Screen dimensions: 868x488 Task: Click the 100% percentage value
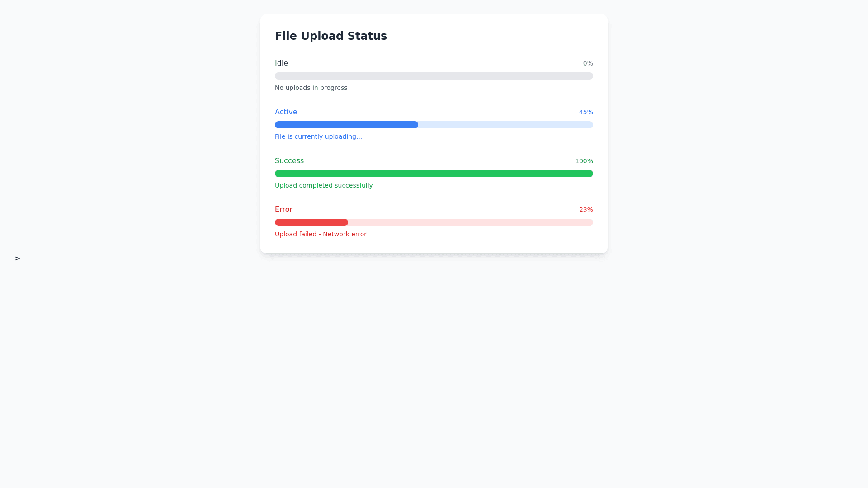[584, 161]
